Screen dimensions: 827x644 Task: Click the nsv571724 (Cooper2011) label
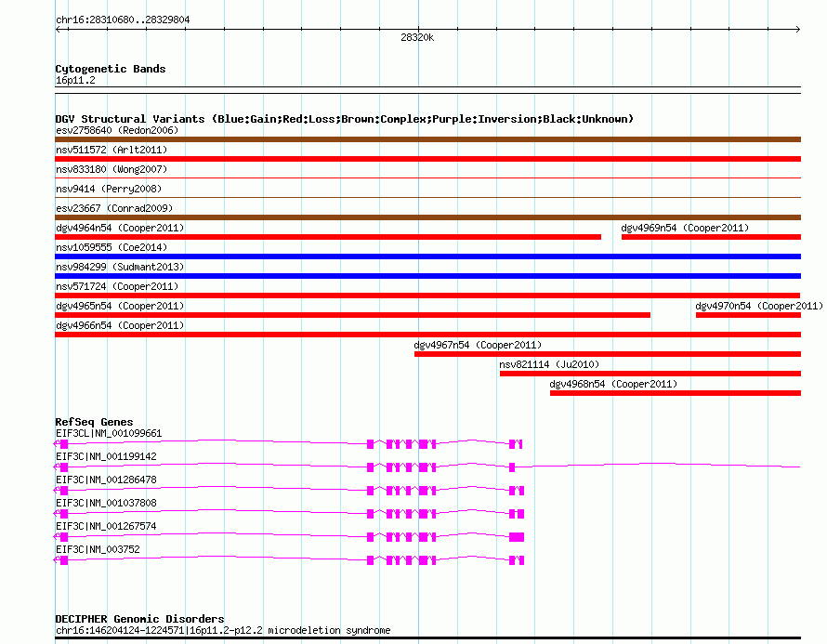coord(117,286)
